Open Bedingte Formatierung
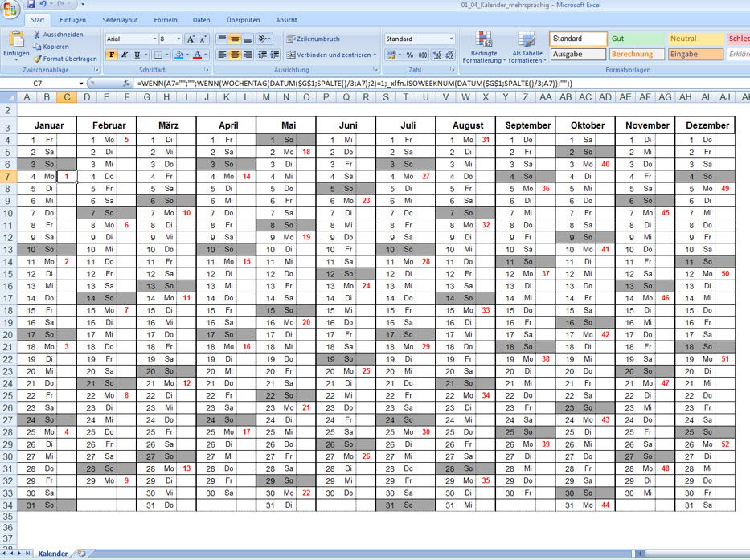The height and width of the screenshot is (560, 750). pyautogui.click(x=483, y=47)
